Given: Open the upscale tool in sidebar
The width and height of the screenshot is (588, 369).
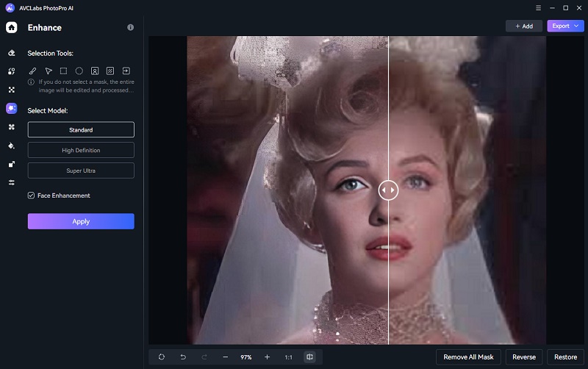Looking at the screenshot, I should [12, 164].
